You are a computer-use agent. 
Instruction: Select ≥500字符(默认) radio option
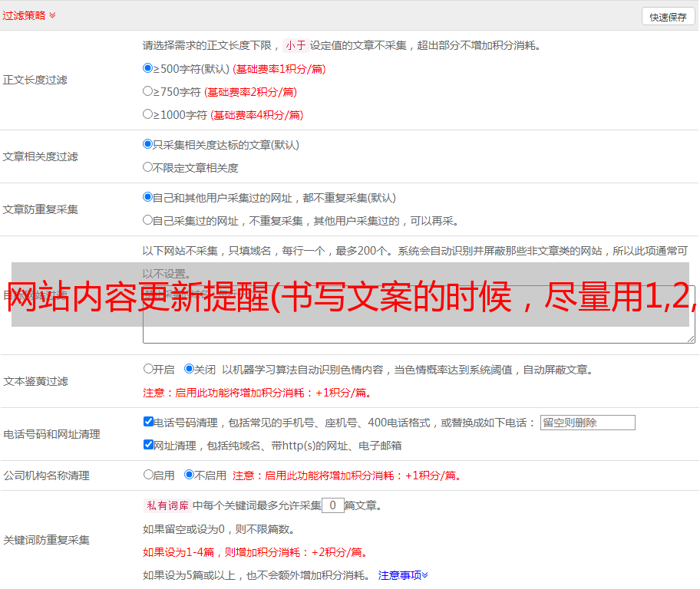coord(148,68)
